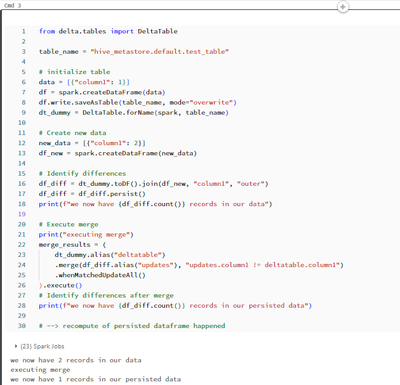This screenshot has height=385, width=400.
Task: Click the 'we now have 2 records' output
Action: pos(76,360)
